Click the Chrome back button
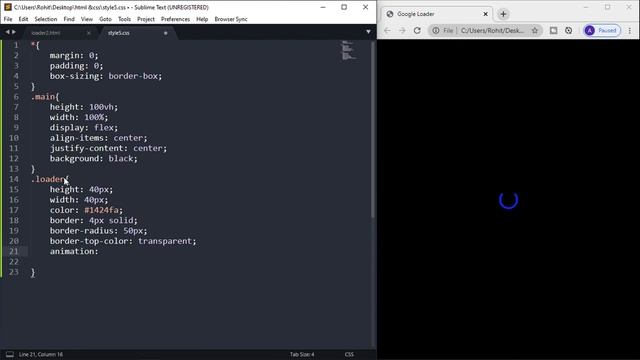640x360 pixels. [387, 31]
